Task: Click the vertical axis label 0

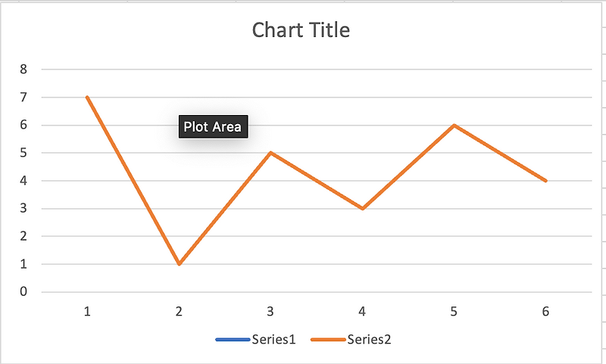Action: 23,292
